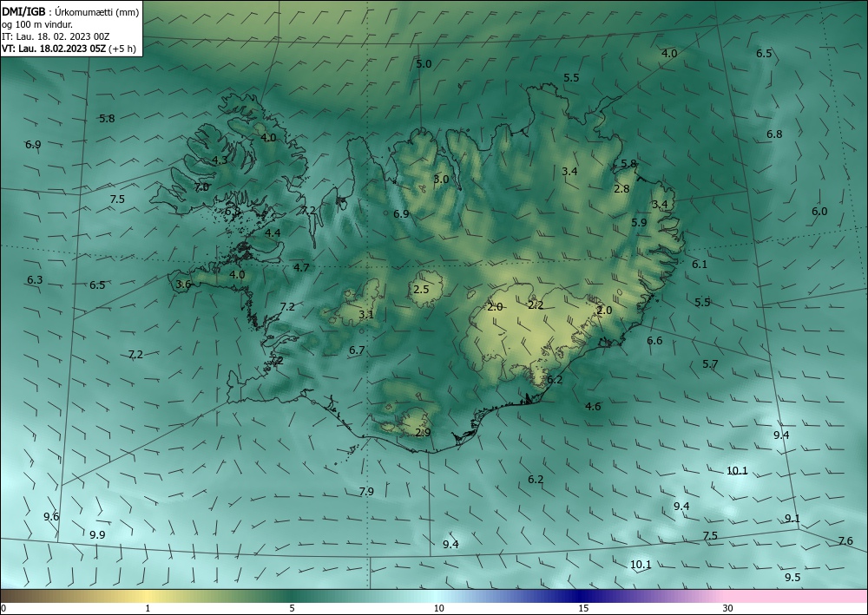Click the map value '2.8'

621,188
